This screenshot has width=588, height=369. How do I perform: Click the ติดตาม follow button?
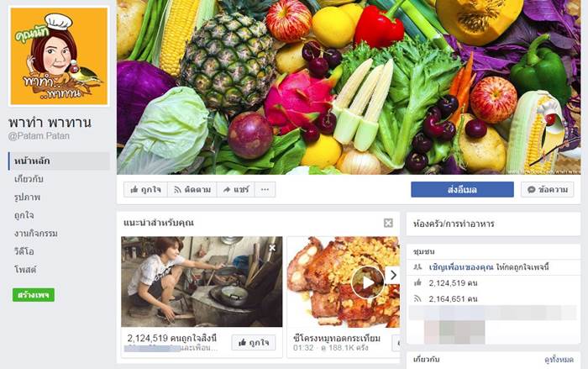click(x=192, y=190)
